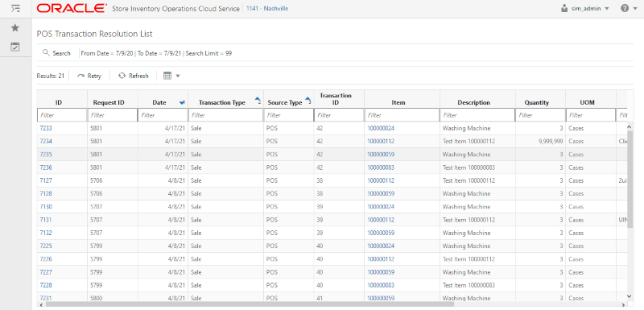The height and width of the screenshot is (310, 644).
Task: Focus the Transaction Type filter field
Action: coord(225,115)
